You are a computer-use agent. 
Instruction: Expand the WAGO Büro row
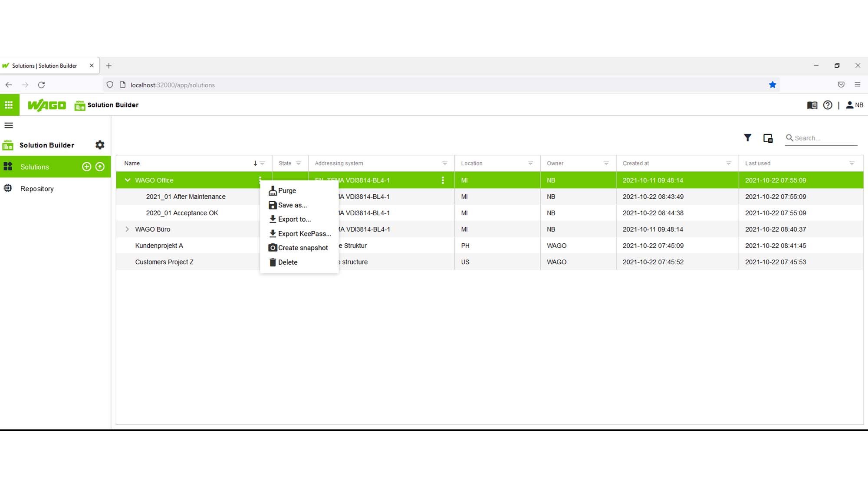pyautogui.click(x=127, y=229)
